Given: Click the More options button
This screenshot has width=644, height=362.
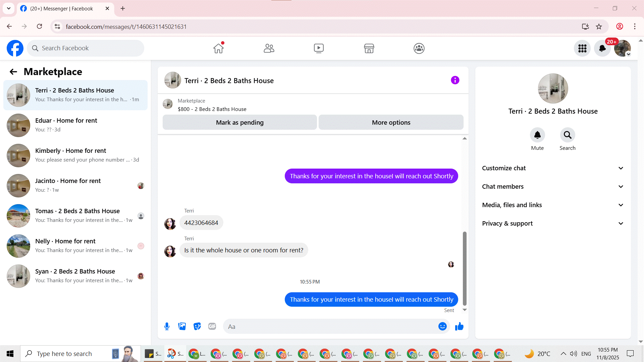Looking at the screenshot, I should (391, 122).
